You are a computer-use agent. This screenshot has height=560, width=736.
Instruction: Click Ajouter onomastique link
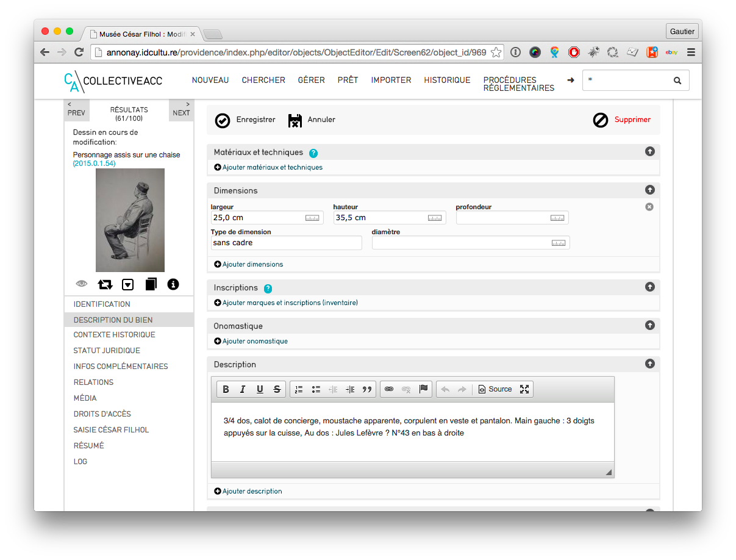(x=251, y=341)
